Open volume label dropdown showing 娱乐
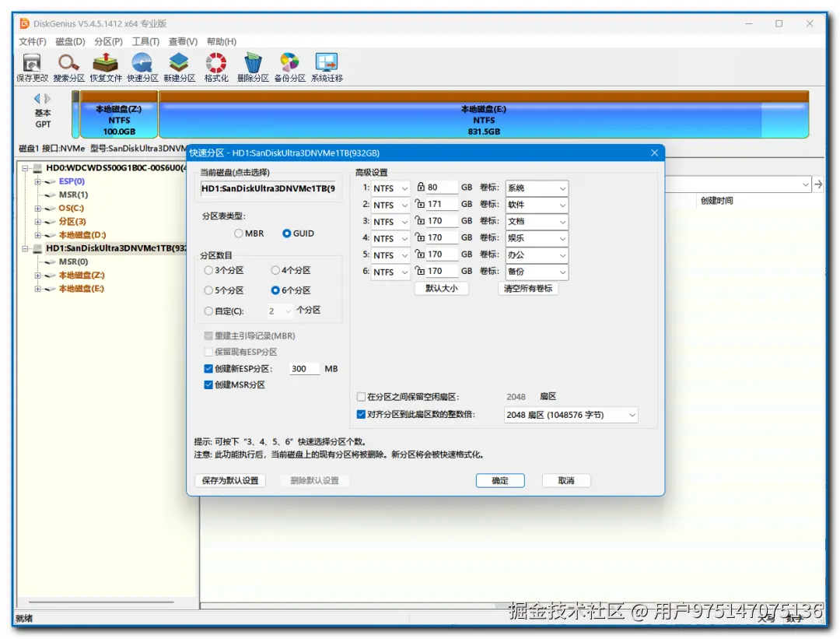This screenshot has width=840, height=639. pyautogui.click(x=537, y=238)
